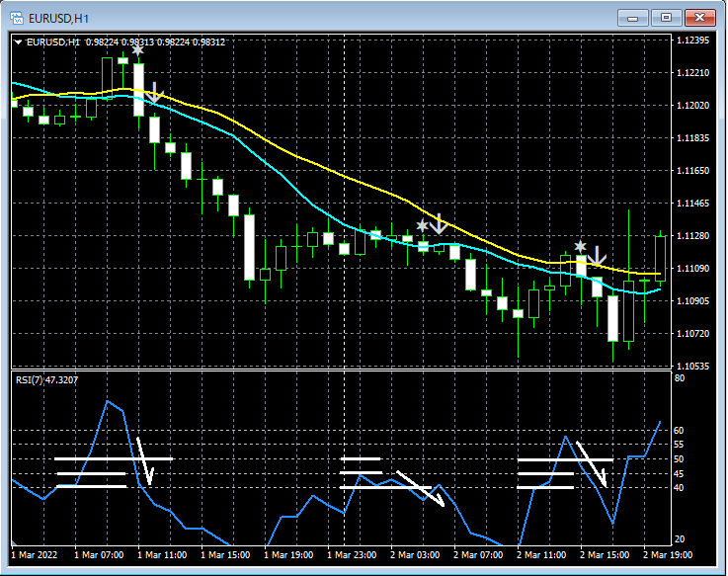The height and width of the screenshot is (576, 728).
Task: Click the 1.10535 price scale label
Action: [693, 366]
